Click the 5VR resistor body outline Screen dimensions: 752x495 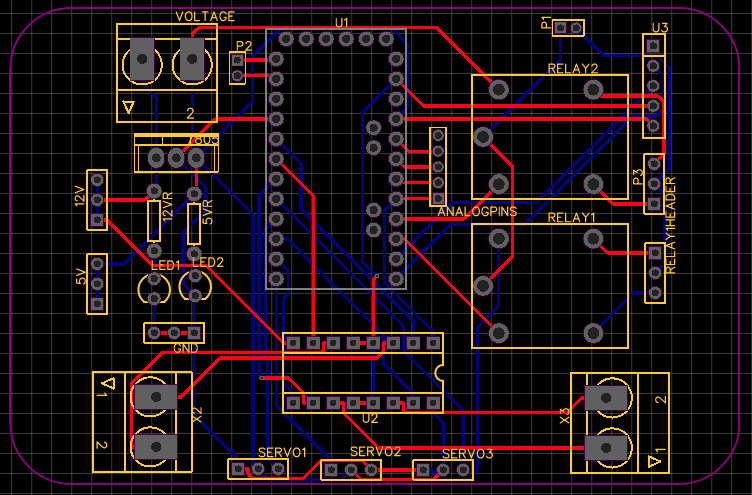tap(194, 224)
